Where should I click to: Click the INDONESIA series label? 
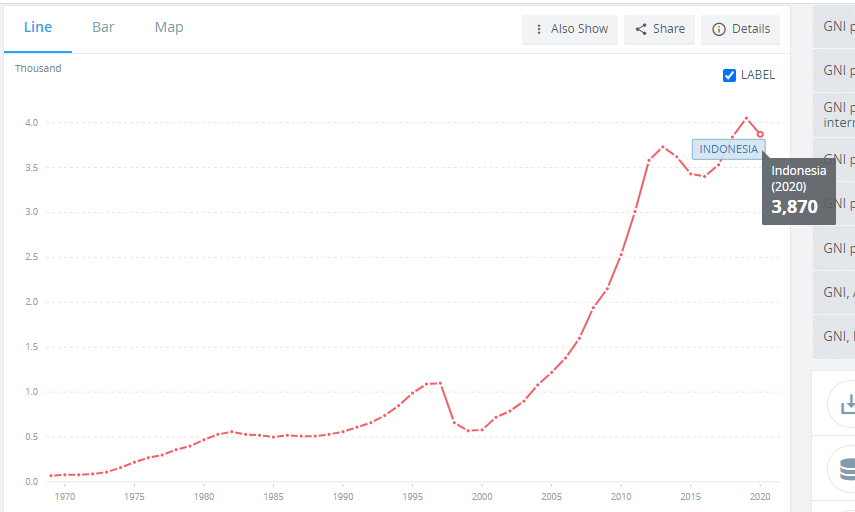[x=728, y=149]
